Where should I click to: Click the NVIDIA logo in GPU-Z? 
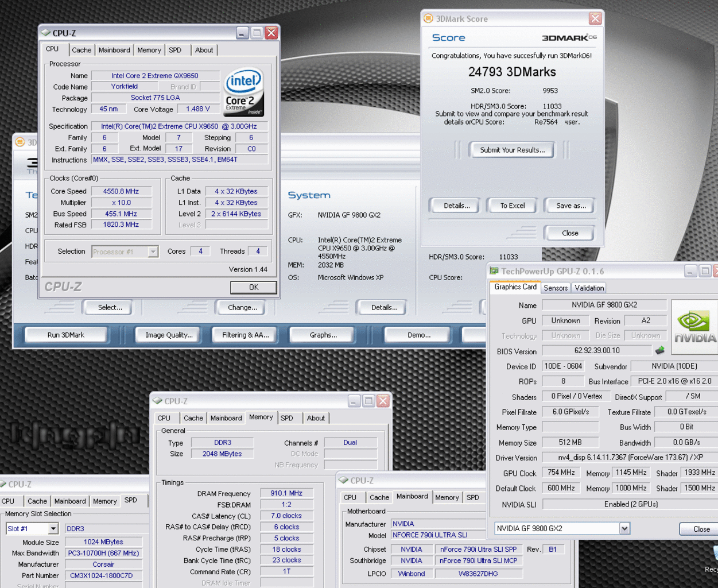tap(694, 327)
